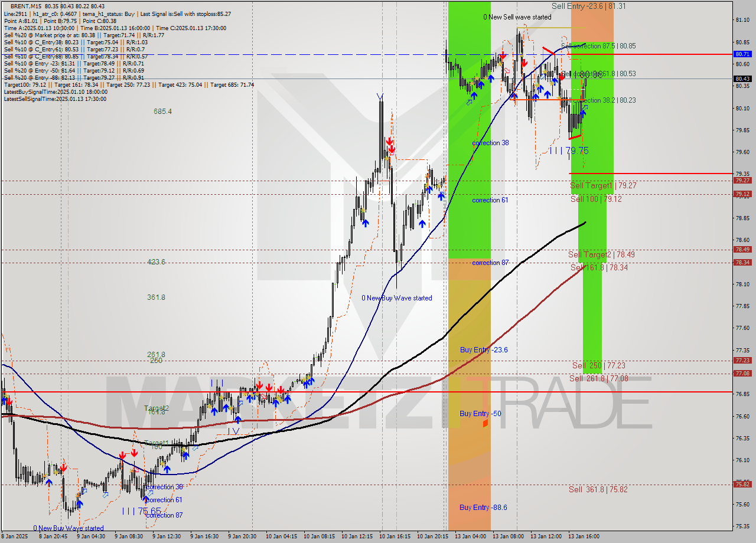Select the 'Sell 361.8 | 75.82' label
Image resolution: width=756 pixels, height=543 pixels.
(x=598, y=489)
